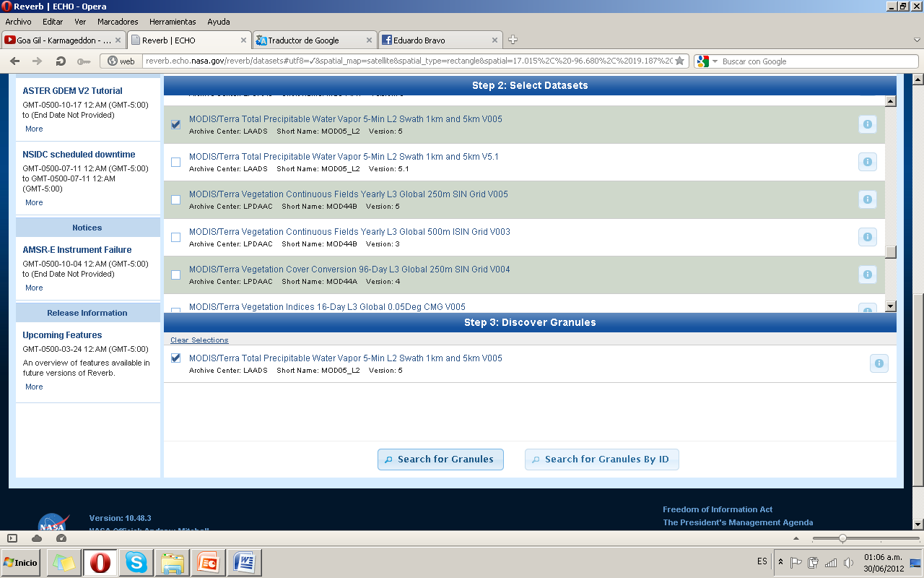924x578 pixels.
Task: Check MODIS/Terra Water Vapor V5.1 dataset
Action: [x=175, y=162]
